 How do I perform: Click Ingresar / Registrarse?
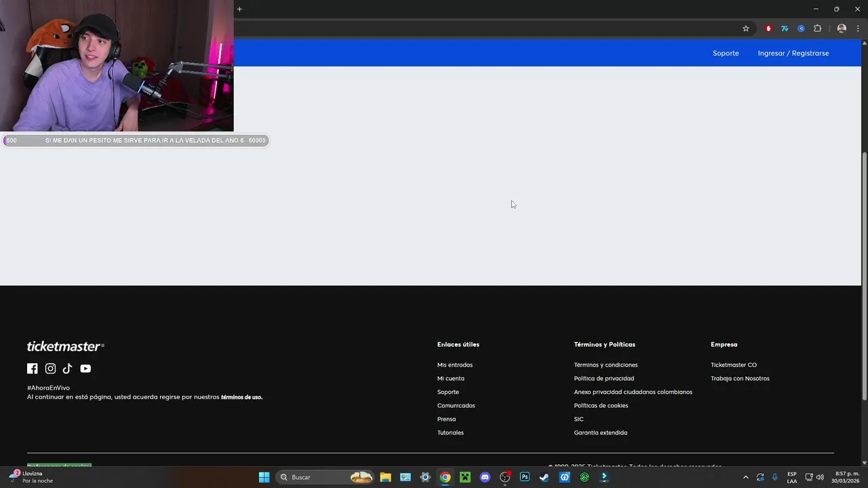(x=793, y=53)
